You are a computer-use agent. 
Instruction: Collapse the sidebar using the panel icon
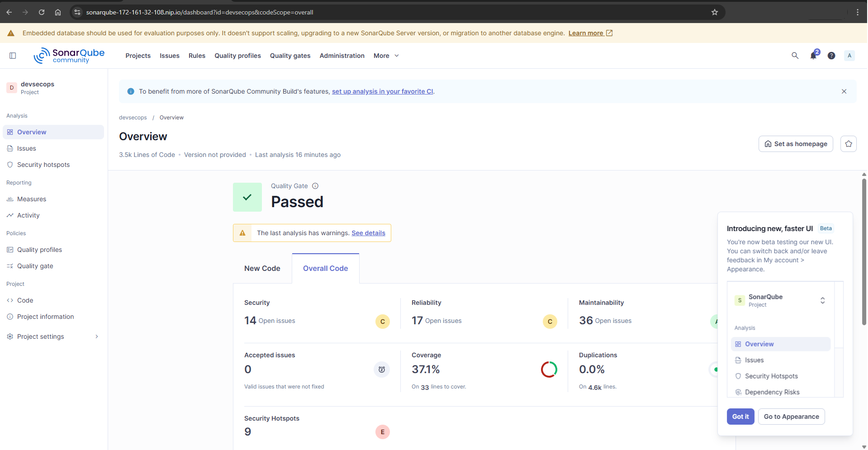(x=12, y=55)
